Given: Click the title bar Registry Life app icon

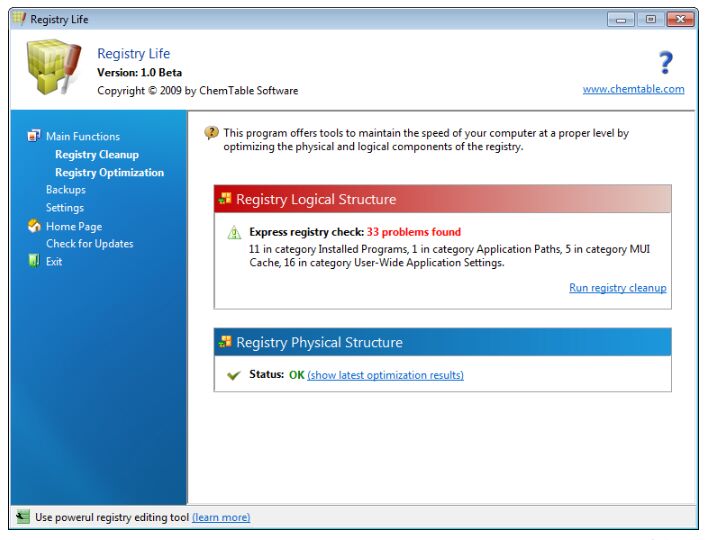Looking at the screenshot, I should [19, 18].
